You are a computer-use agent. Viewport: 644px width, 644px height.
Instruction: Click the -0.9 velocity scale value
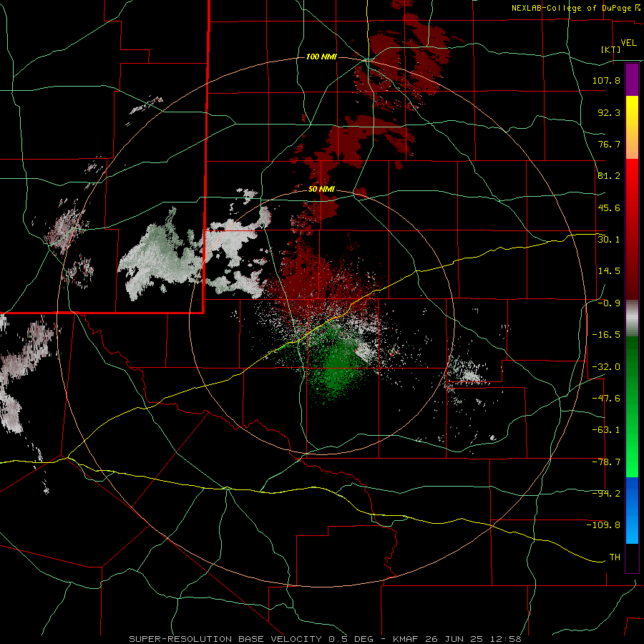[609, 303]
